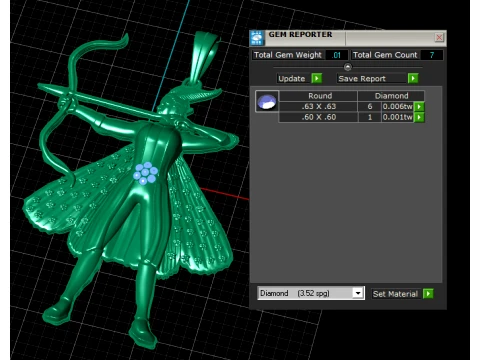Click the green arrow next to Update
Viewport: 480px width, 360px height.
point(317,78)
